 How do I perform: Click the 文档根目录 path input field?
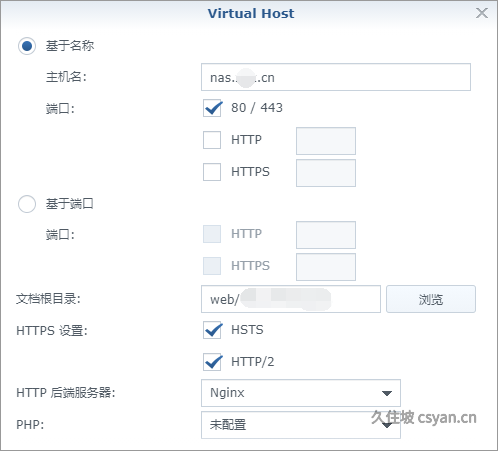click(291, 299)
